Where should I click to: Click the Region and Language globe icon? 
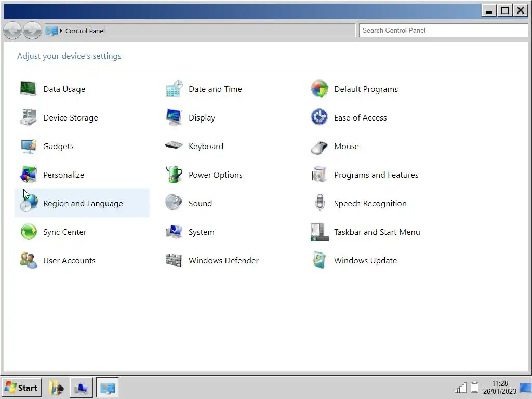tap(28, 203)
